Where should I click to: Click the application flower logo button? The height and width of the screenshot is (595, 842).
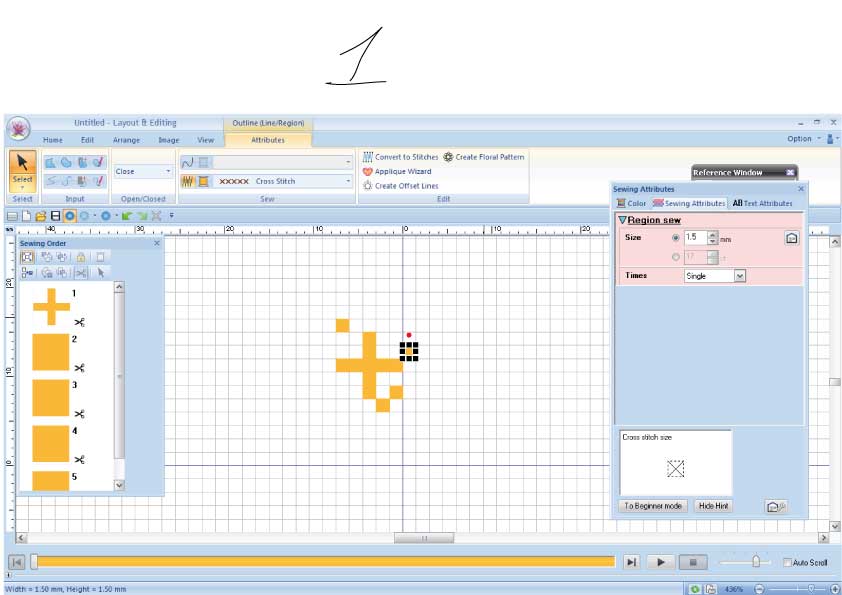point(18,129)
